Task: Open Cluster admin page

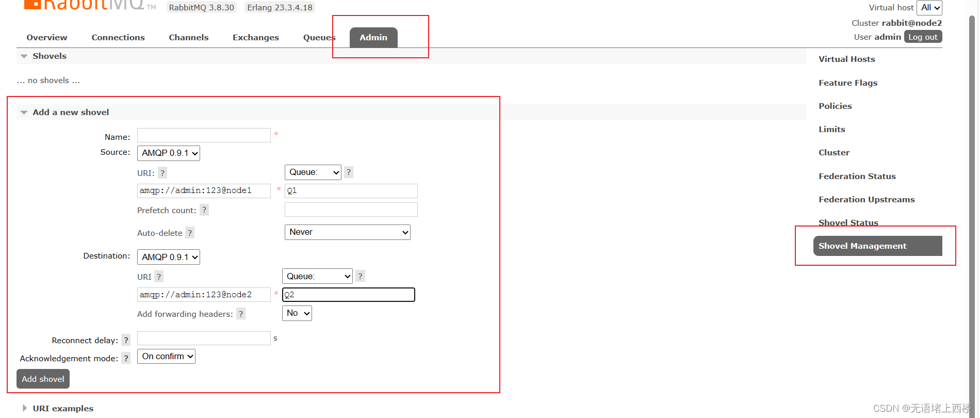Action: (x=834, y=152)
